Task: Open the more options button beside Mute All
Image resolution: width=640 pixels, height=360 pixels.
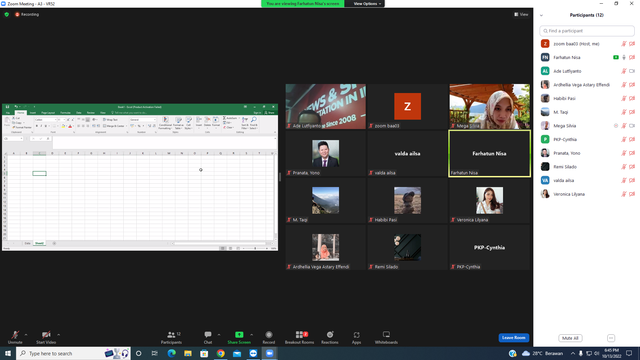Action: click(611, 338)
